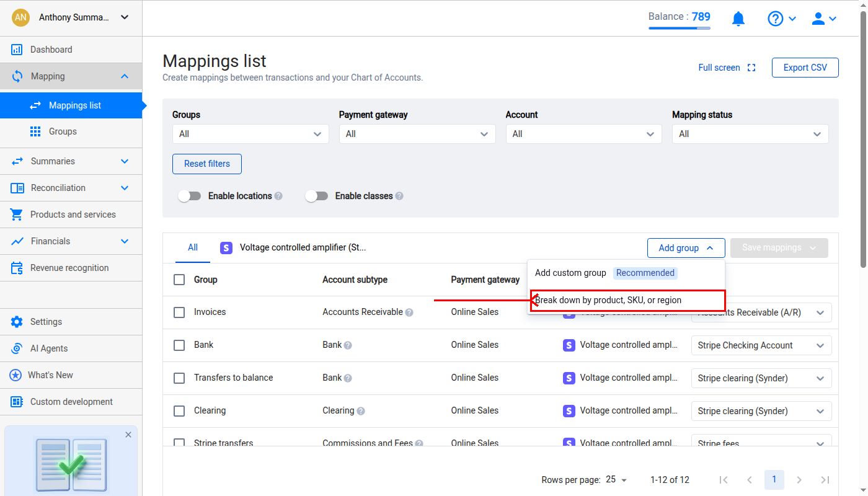The image size is (868, 496).
Task: Click the Groups grid icon
Action: tap(36, 131)
